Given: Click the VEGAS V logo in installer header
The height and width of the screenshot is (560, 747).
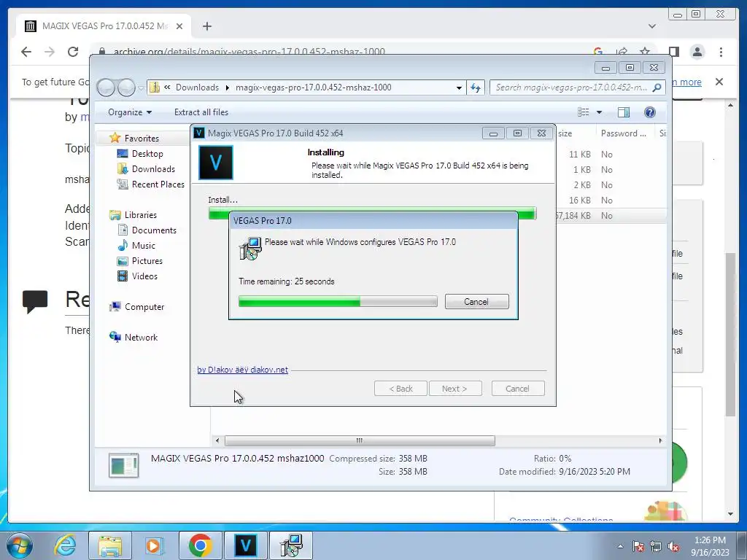Looking at the screenshot, I should point(216,163).
